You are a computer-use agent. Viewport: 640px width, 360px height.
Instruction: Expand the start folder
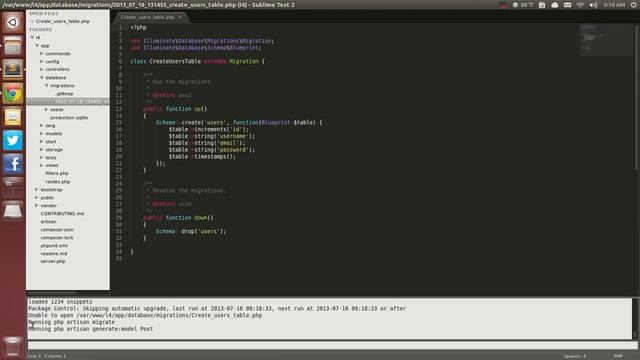(x=42, y=141)
